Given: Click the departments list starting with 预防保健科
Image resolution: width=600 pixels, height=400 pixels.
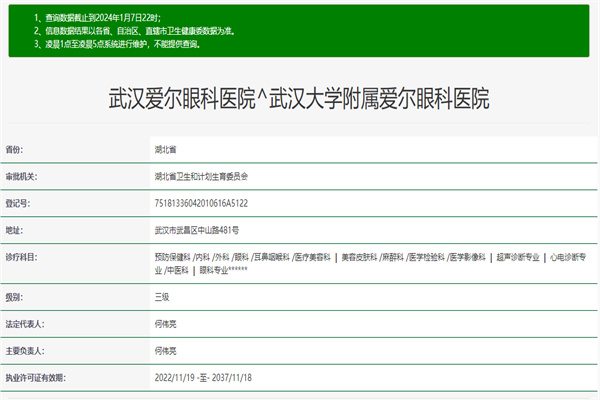Looking at the screenshot, I should pos(370,264).
